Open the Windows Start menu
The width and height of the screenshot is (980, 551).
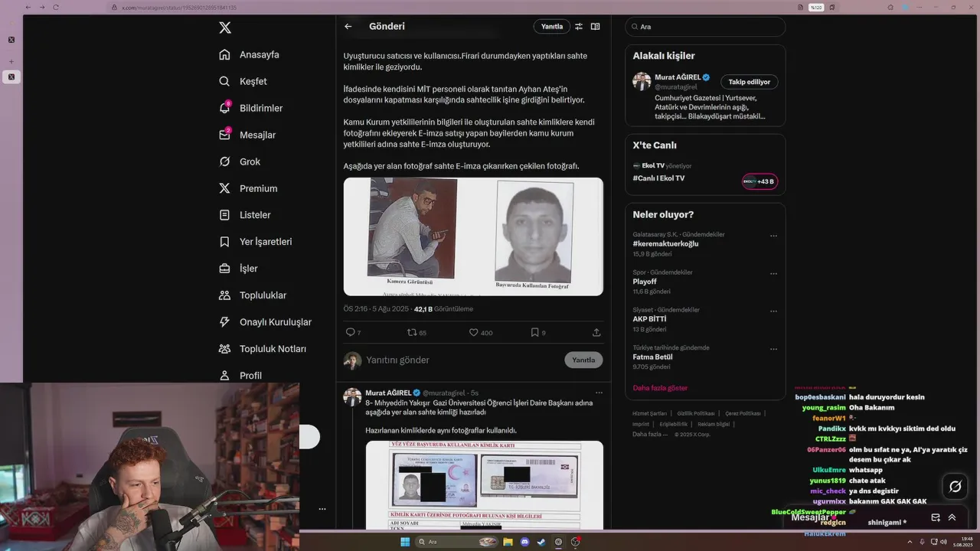click(x=405, y=542)
